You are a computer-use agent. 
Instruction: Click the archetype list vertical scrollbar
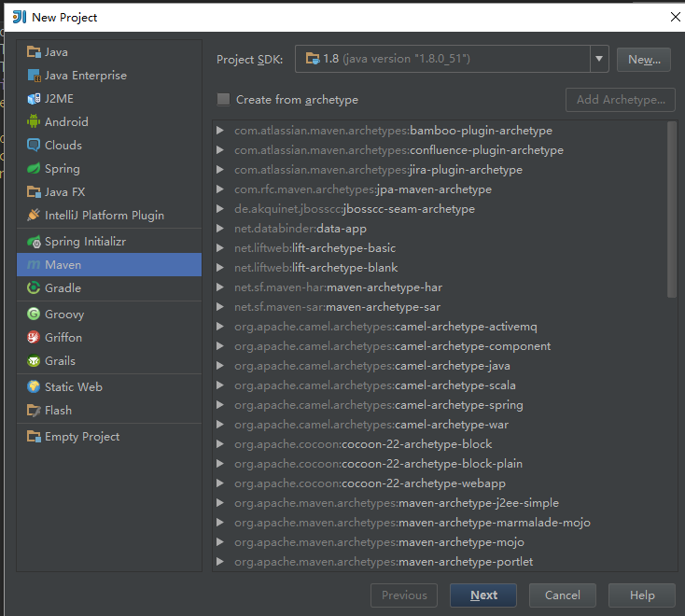[x=672, y=210]
